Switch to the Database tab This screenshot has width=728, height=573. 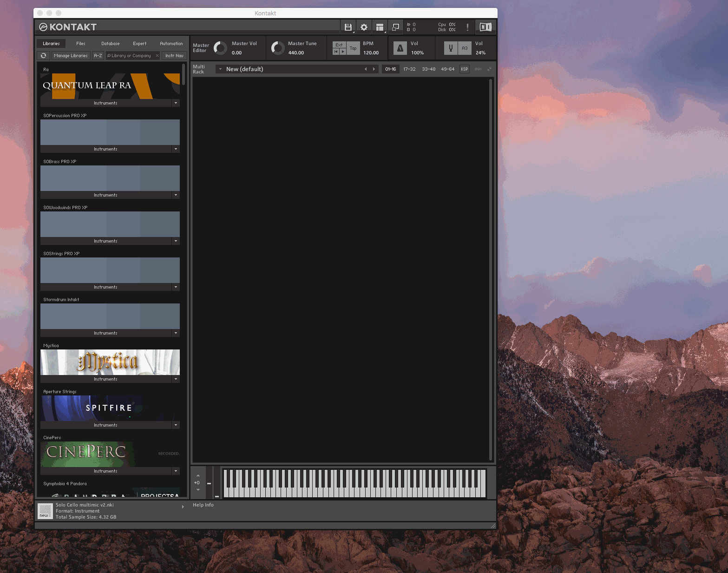coord(111,44)
